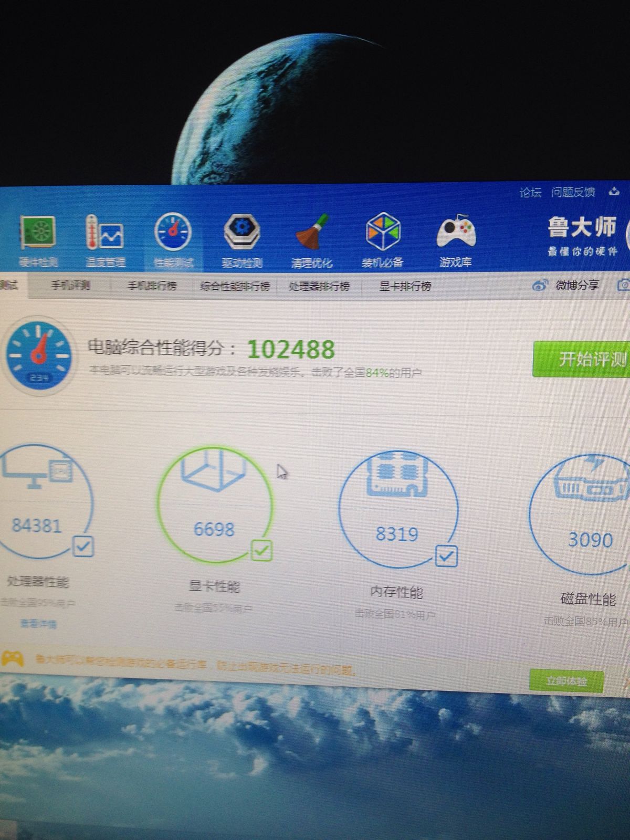This screenshot has width=630, height=840.
Task: Select the 性能测试 performance test icon
Action: [173, 232]
